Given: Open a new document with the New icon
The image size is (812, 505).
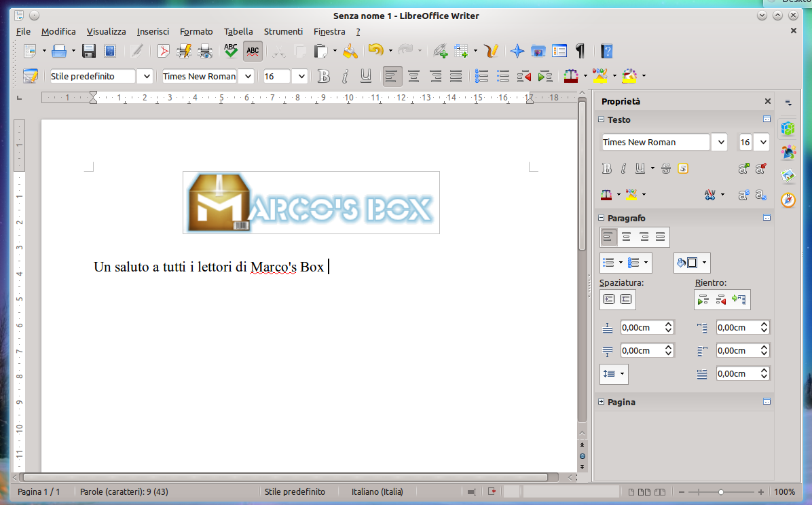Looking at the screenshot, I should pyautogui.click(x=30, y=51).
